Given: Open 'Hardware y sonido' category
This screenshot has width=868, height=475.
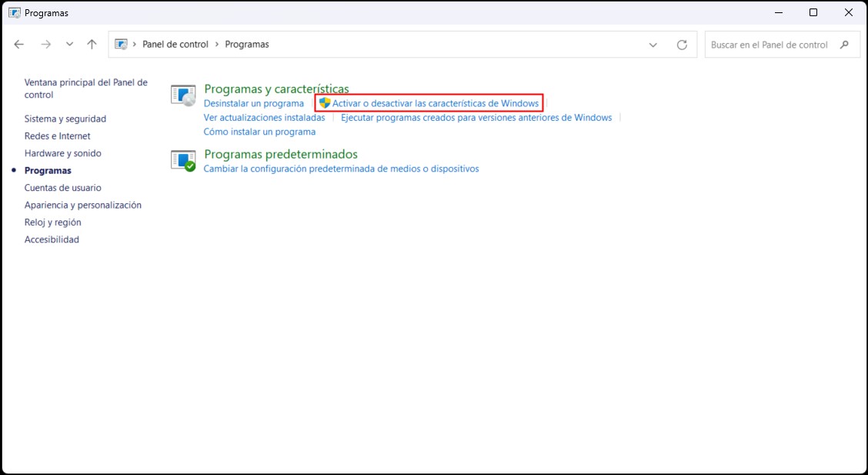Looking at the screenshot, I should tap(63, 152).
